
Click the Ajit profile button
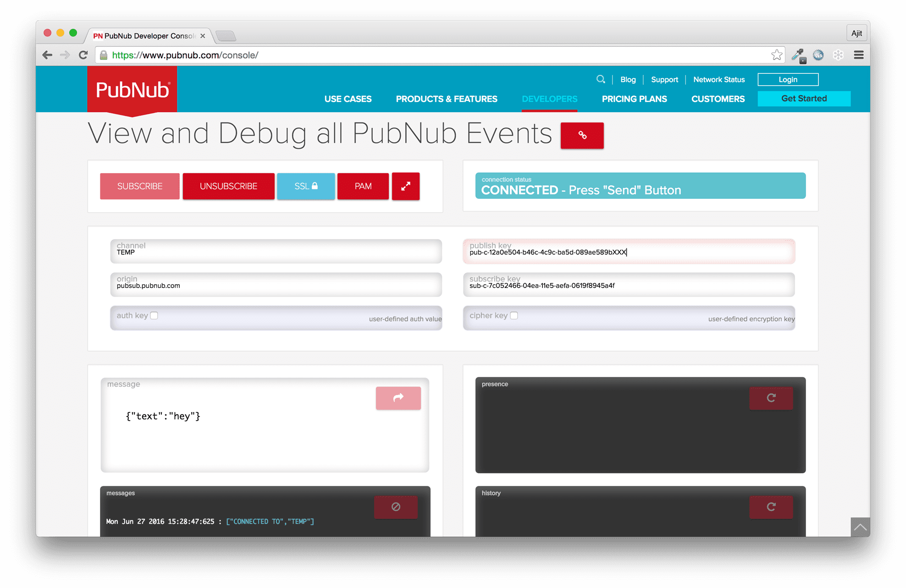point(856,33)
